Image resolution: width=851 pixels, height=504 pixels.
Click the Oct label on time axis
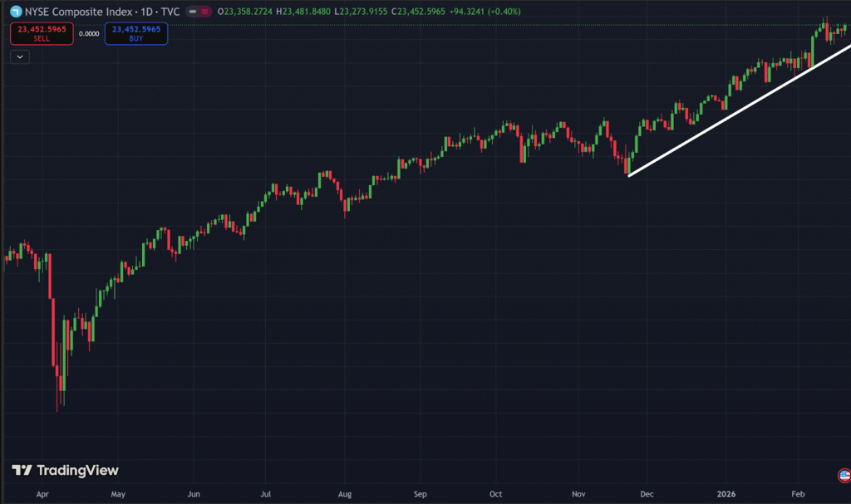496,493
